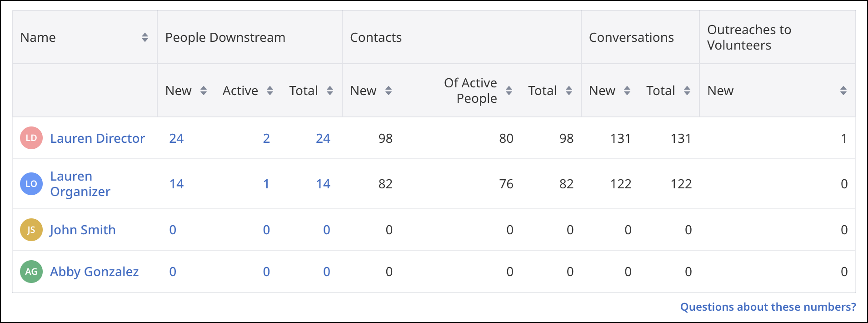The width and height of the screenshot is (868, 323).
Task: Click Lauren Director's LD avatar
Action: (31, 138)
